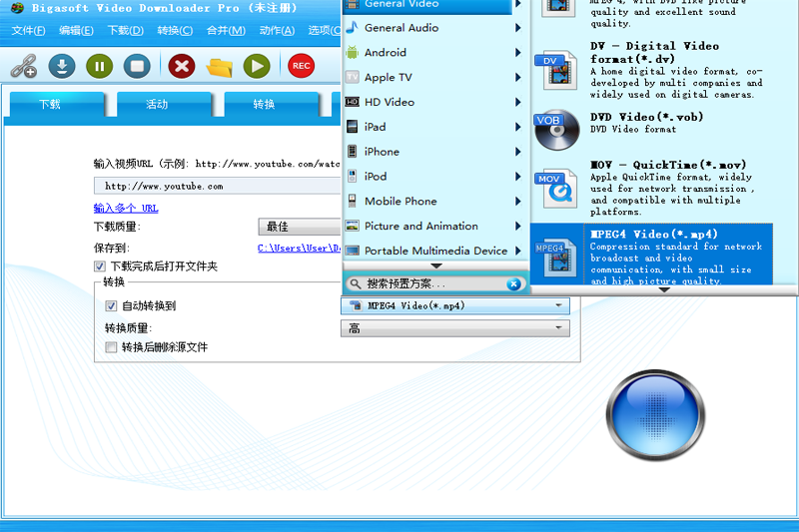Image resolution: width=799 pixels, height=532 pixels.
Task: Stop the task with the blue stop icon
Action: click(x=137, y=66)
